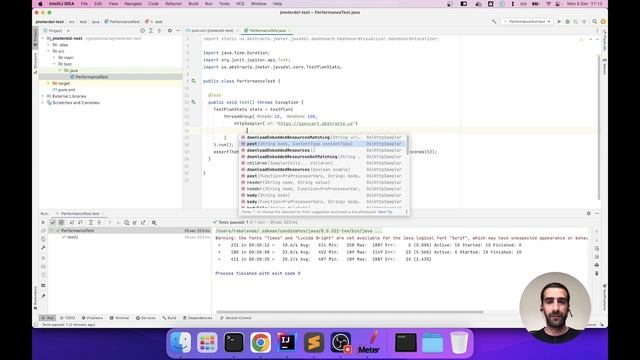Image resolution: width=640 pixels, height=360 pixels.
Task: Click Sort by Duration in the test toolbar
Action: coord(80,222)
